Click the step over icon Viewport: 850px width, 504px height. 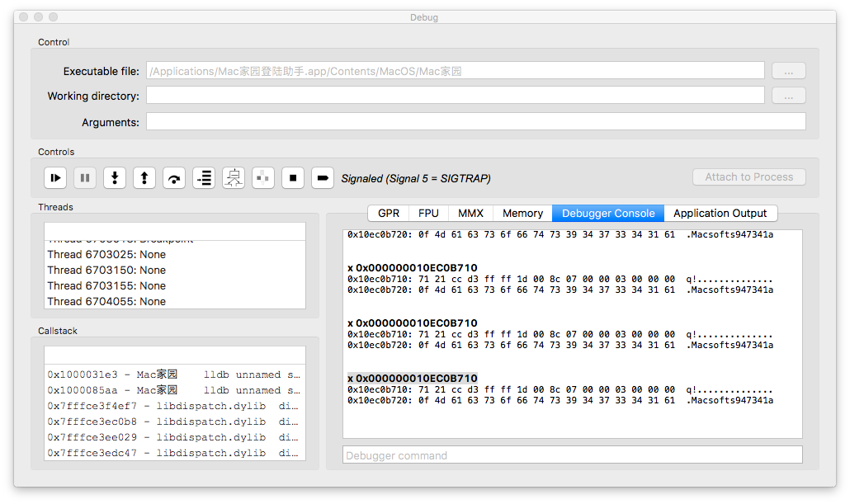coord(174,177)
